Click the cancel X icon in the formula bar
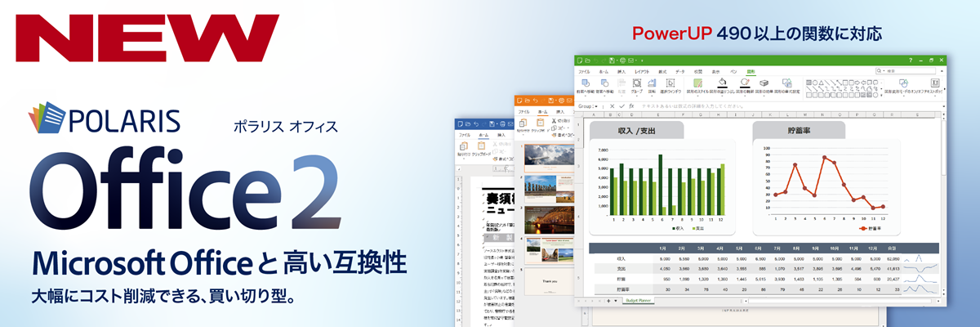 [x=612, y=106]
